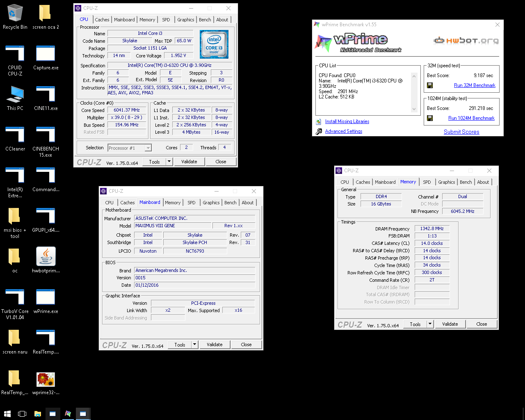Click save icon for 32M best score
This screenshot has height=420, width=525.
(x=430, y=85)
